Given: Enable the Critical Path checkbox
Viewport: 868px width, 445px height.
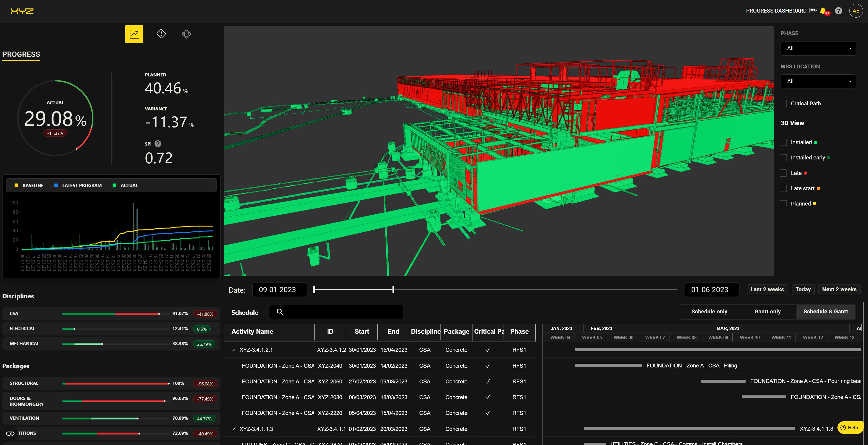Looking at the screenshot, I should (x=783, y=104).
